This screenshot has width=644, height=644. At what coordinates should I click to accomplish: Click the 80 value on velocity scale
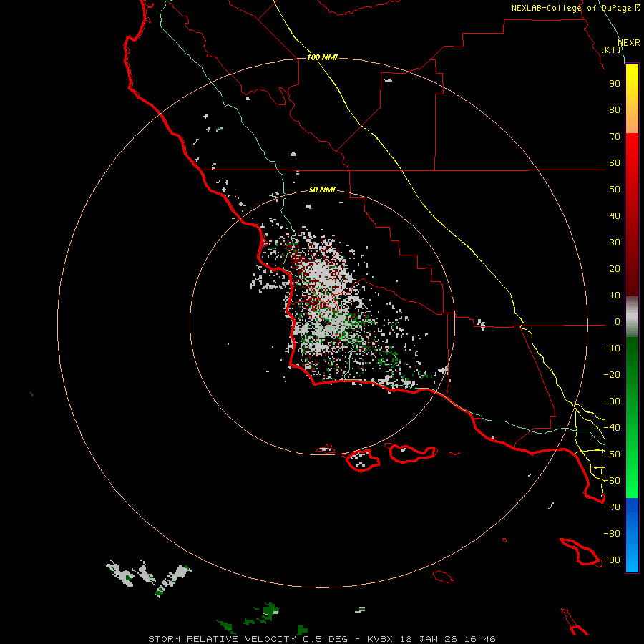pos(615,110)
